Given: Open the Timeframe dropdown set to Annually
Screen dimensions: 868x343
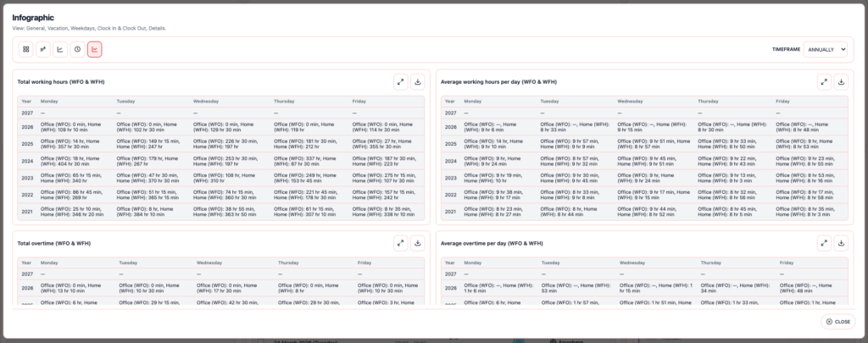Looking at the screenshot, I should pyautogui.click(x=825, y=50).
